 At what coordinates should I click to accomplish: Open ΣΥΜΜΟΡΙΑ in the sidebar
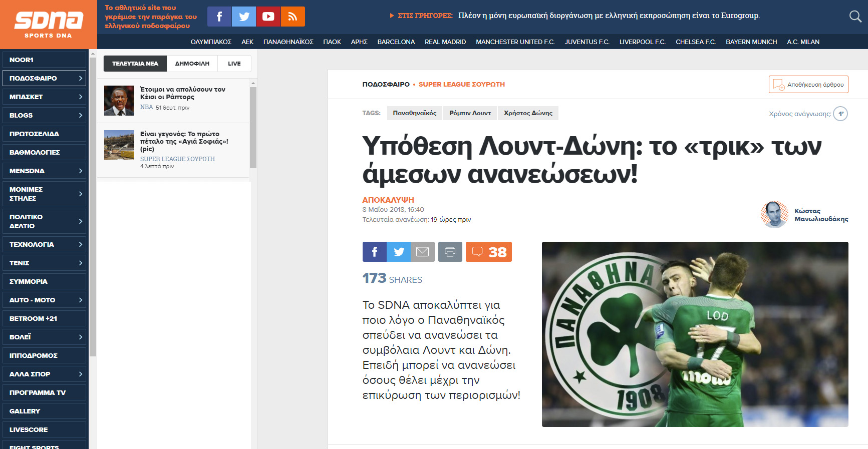pyautogui.click(x=44, y=281)
